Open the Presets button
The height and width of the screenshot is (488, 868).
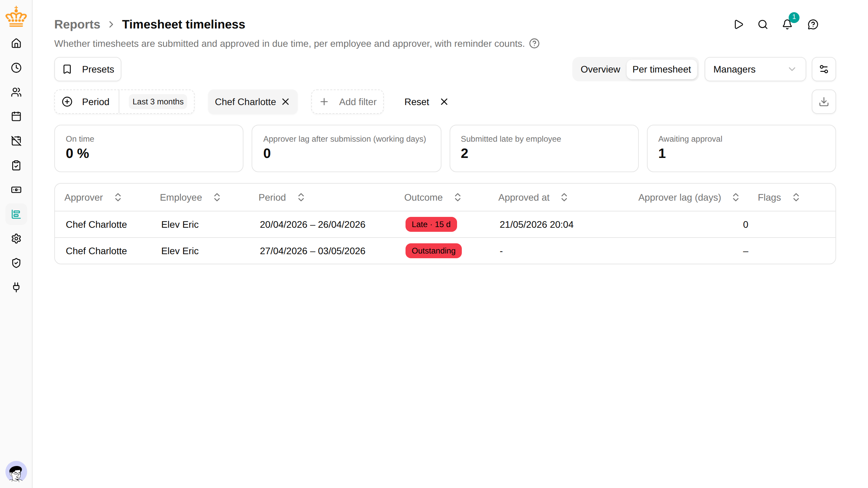88,69
